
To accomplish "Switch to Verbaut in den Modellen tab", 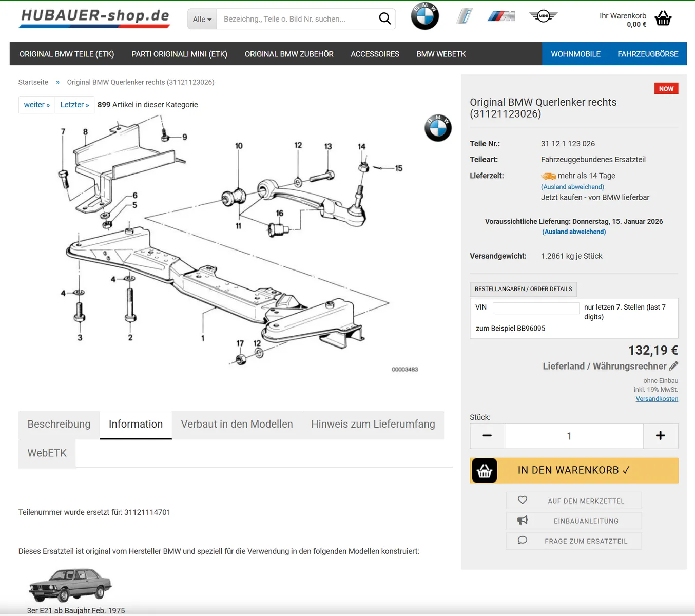I will coord(237,425).
